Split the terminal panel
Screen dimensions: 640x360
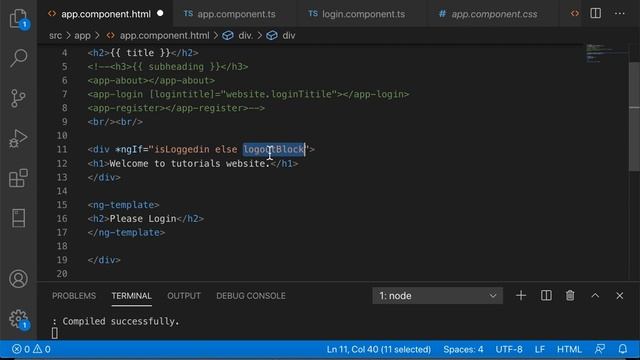(546, 296)
